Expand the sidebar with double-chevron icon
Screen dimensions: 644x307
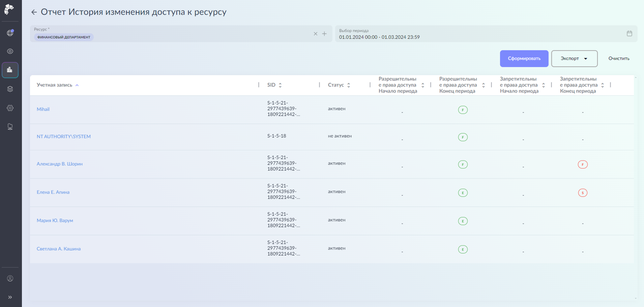click(10, 297)
